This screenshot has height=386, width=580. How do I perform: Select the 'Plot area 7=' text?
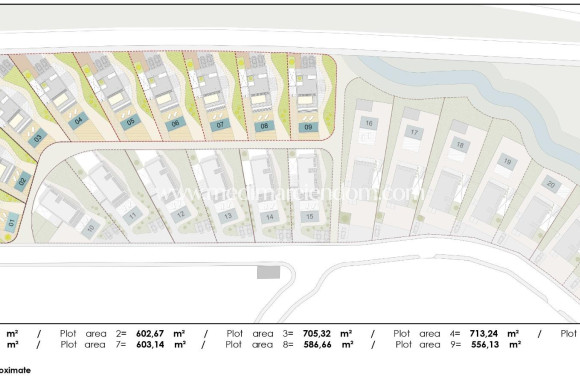tap(94, 345)
